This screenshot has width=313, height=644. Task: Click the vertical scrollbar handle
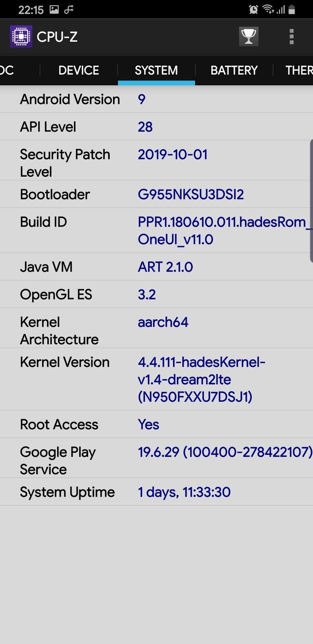click(311, 201)
